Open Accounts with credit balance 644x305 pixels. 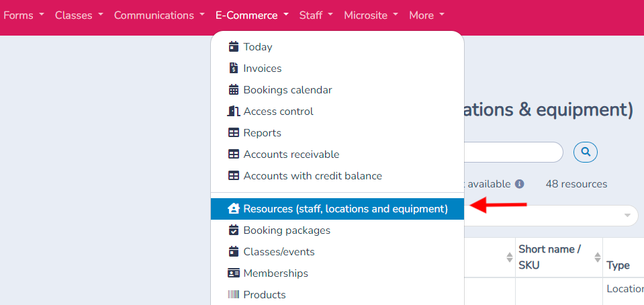coord(337,175)
